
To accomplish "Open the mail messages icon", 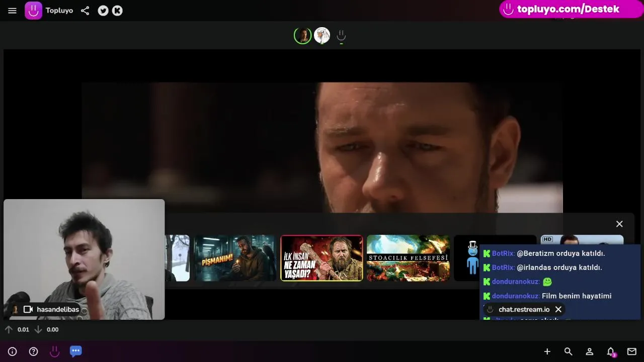I will tap(631, 351).
